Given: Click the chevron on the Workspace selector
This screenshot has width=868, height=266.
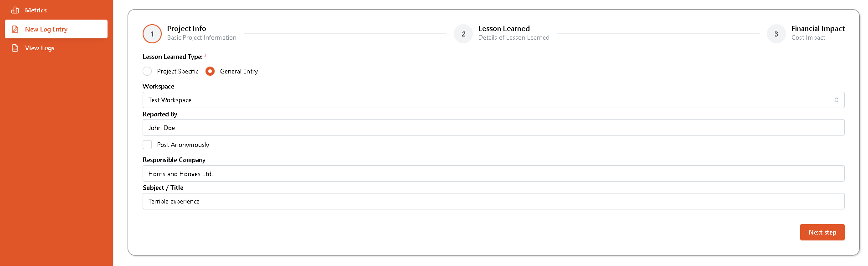Looking at the screenshot, I should tap(837, 99).
